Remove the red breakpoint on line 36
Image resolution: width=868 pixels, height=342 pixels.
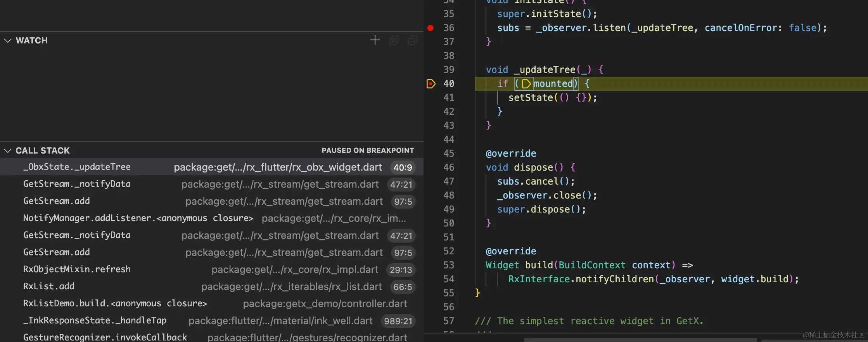point(431,28)
